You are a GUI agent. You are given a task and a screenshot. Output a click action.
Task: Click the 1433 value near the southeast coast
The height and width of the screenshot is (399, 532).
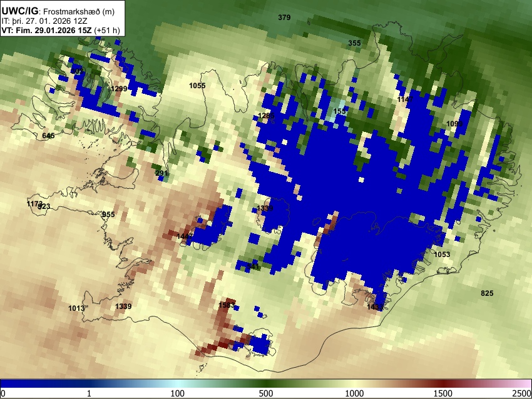point(376,307)
